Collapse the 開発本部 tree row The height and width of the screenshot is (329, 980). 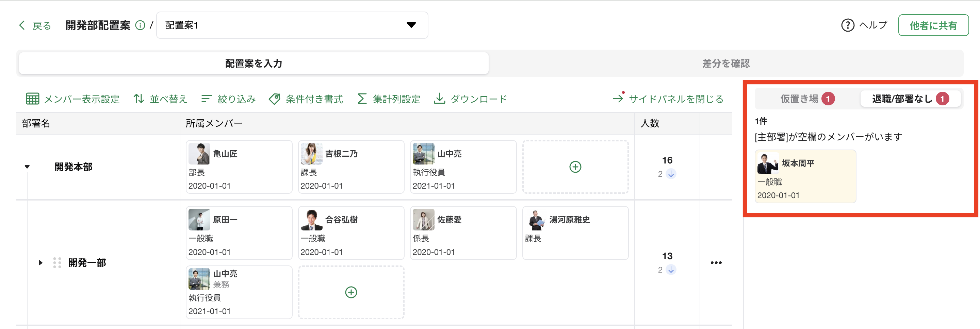27,167
